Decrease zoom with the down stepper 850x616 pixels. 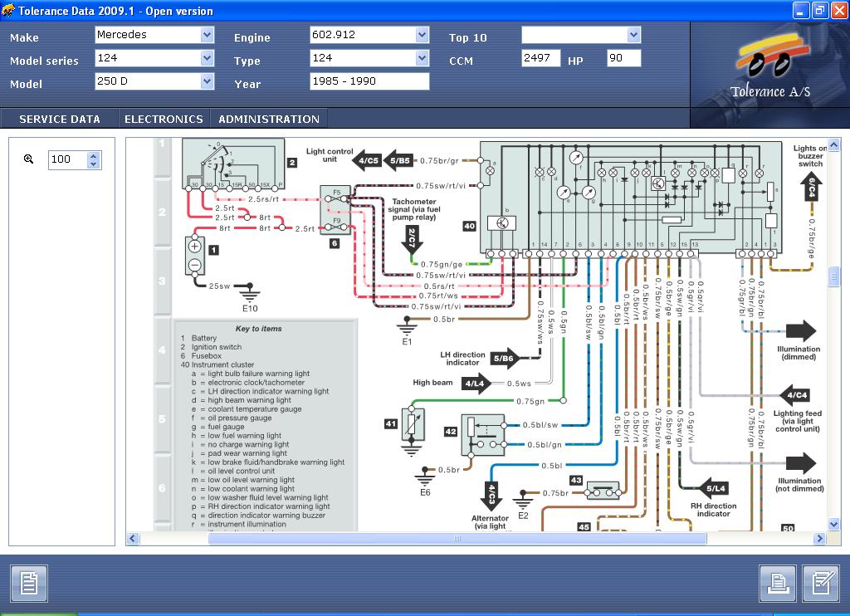(x=94, y=164)
